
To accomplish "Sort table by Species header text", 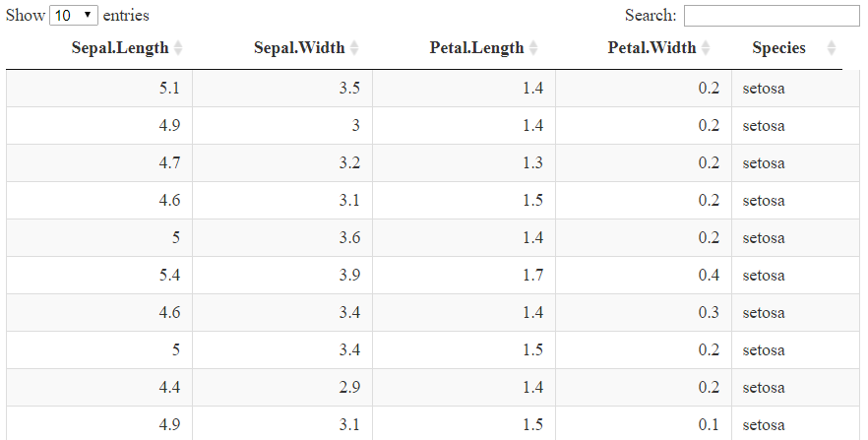I will (x=778, y=48).
